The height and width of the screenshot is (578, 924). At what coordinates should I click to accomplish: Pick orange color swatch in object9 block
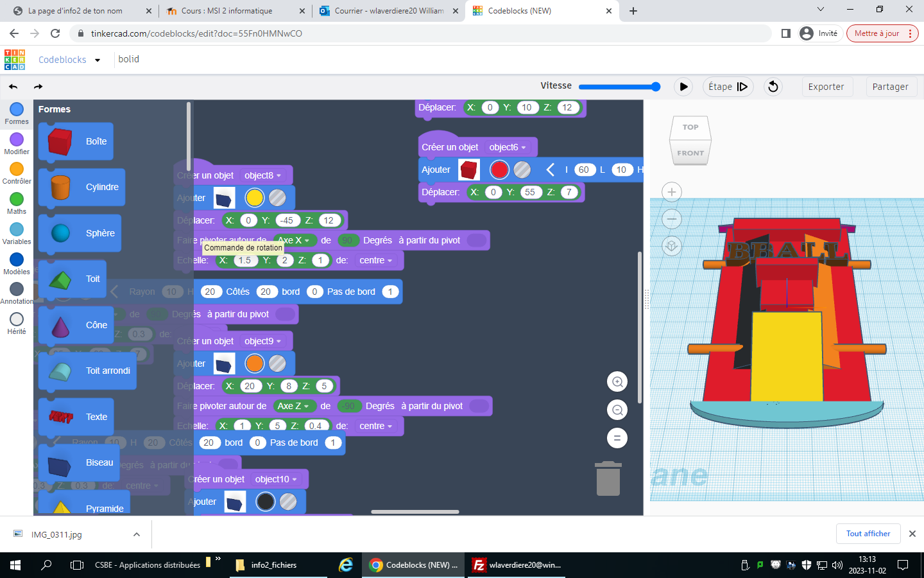[x=255, y=363]
